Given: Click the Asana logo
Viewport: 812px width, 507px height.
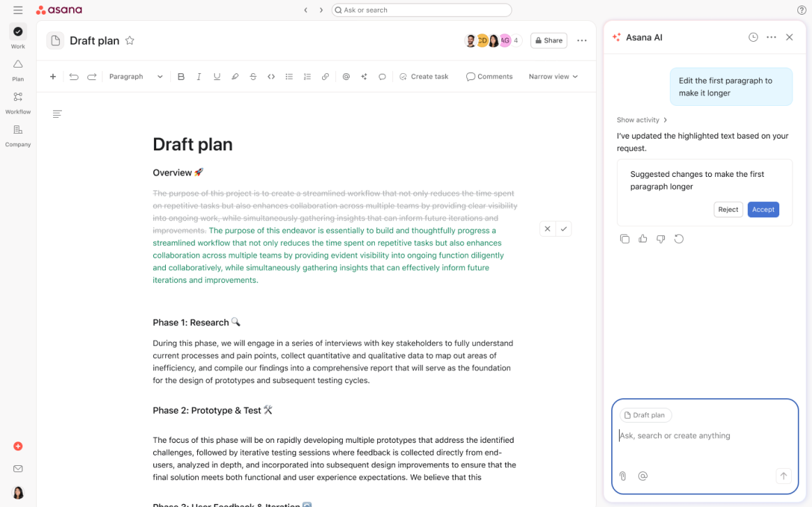Looking at the screenshot, I should [59, 10].
